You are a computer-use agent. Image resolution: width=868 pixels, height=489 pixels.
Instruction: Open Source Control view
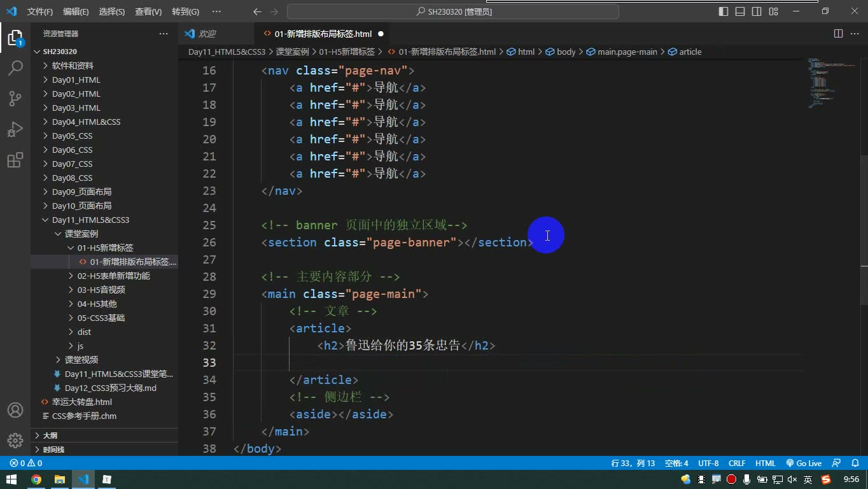point(15,98)
